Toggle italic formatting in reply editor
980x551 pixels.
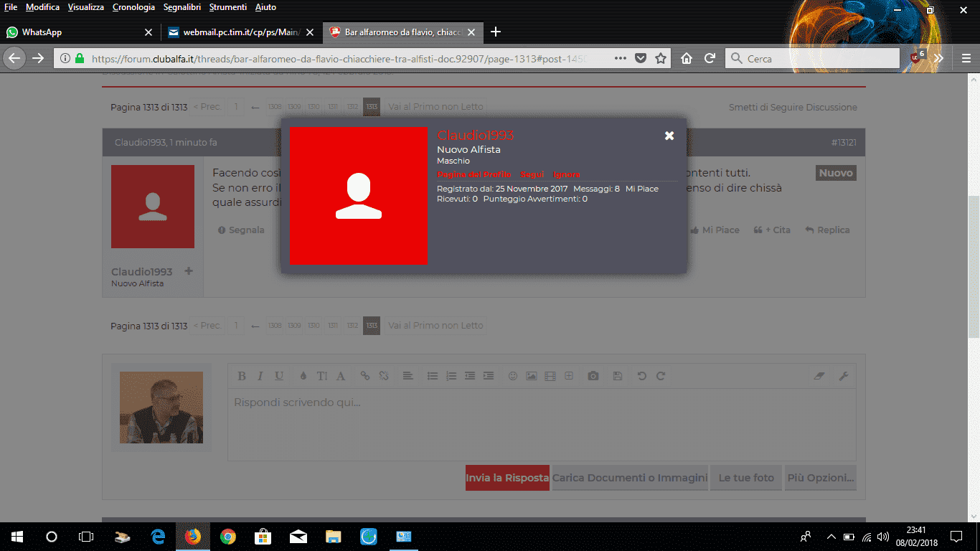point(260,376)
